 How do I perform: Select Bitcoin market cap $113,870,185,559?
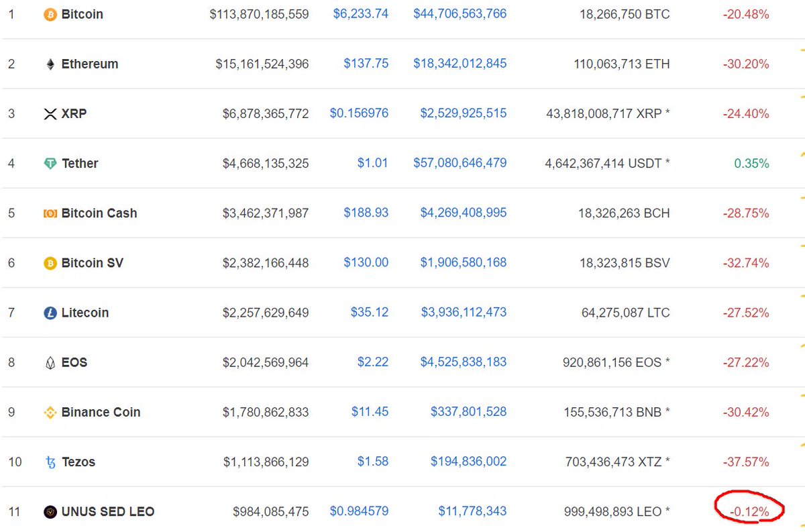click(259, 14)
